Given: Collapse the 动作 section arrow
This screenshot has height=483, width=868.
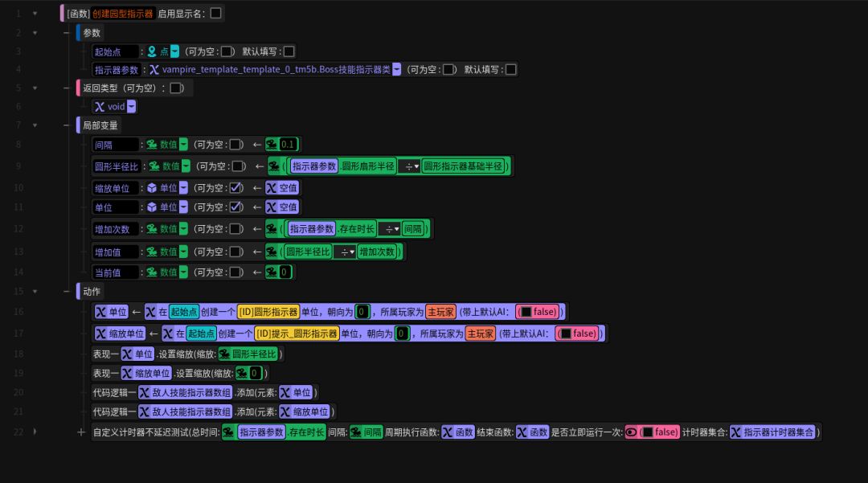Looking at the screenshot, I should coord(35,292).
